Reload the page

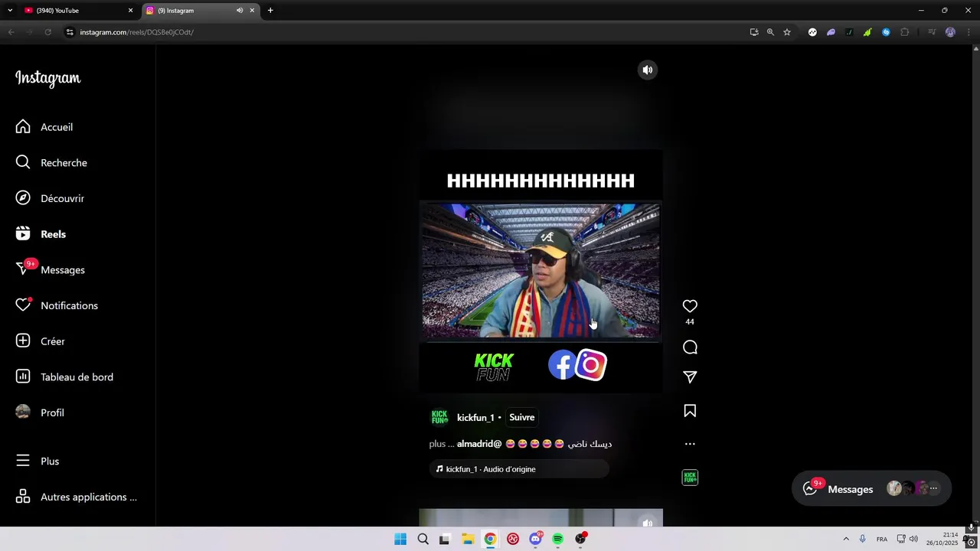point(47,32)
